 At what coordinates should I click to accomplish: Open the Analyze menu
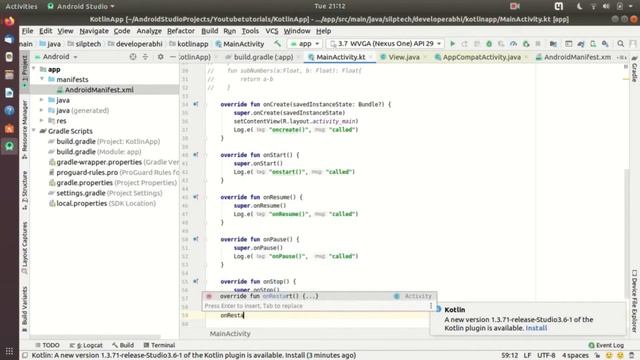coord(149,31)
